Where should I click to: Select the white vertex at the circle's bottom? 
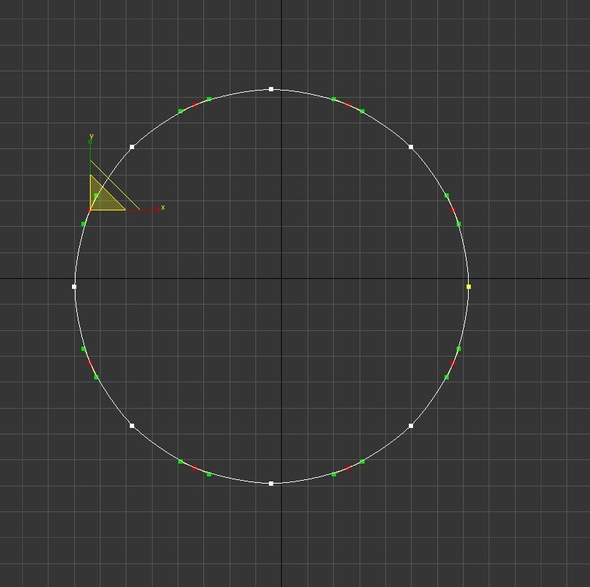pyautogui.click(x=271, y=484)
